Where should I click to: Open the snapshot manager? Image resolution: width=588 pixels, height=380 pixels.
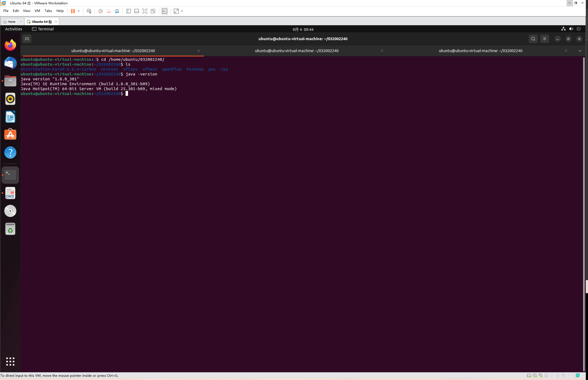coord(117,11)
